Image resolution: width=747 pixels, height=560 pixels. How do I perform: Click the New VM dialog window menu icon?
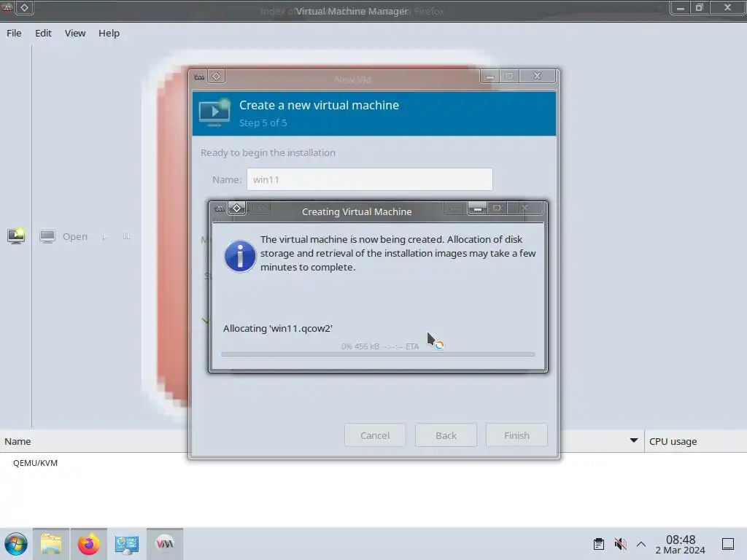tap(199, 76)
